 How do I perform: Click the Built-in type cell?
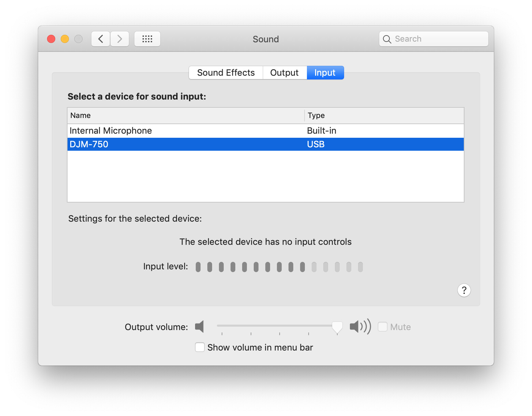pos(322,131)
